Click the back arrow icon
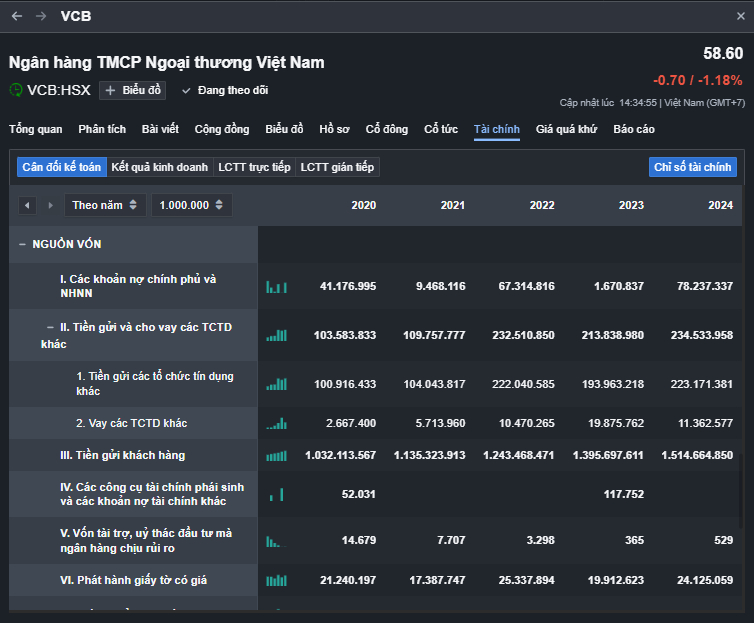This screenshot has width=754, height=623. coord(17,16)
